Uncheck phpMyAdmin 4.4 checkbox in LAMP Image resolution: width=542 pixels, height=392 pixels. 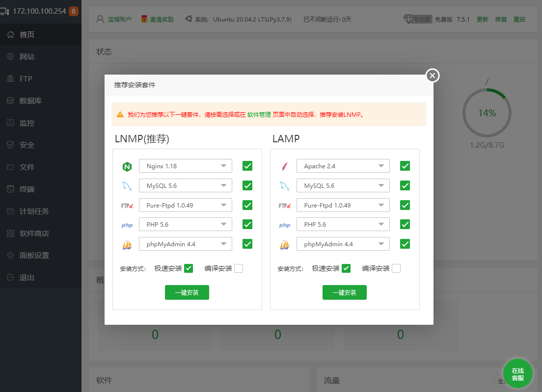(405, 244)
